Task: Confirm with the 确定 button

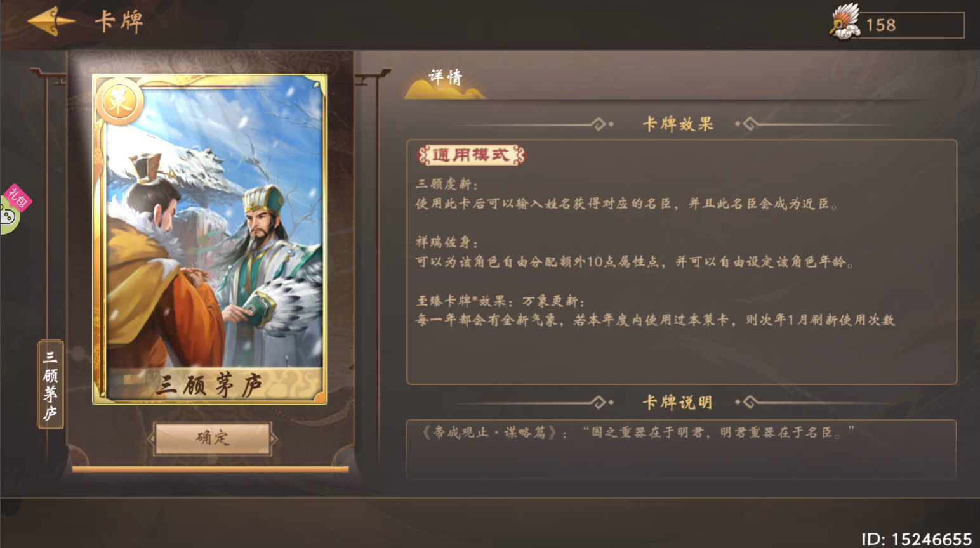Action: pyautogui.click(x=213, y=438)
